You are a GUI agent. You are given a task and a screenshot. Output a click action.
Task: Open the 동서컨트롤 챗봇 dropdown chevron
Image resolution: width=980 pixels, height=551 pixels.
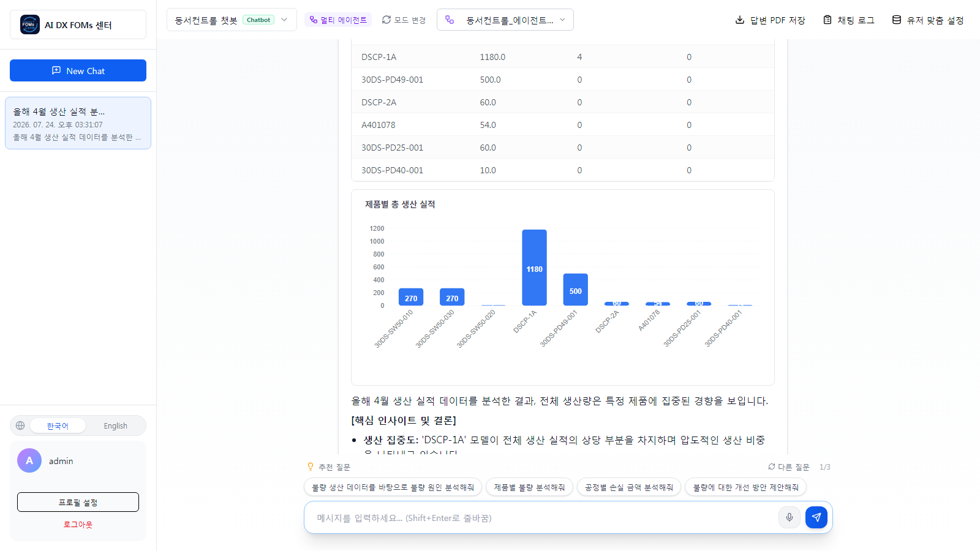[x=284, y=20]
